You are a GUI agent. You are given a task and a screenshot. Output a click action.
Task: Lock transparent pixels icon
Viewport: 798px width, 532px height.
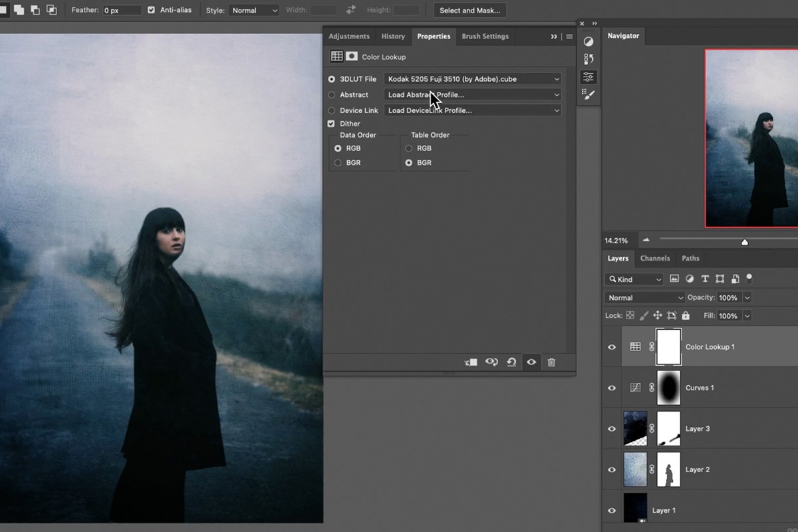click(x=630, y=316)
